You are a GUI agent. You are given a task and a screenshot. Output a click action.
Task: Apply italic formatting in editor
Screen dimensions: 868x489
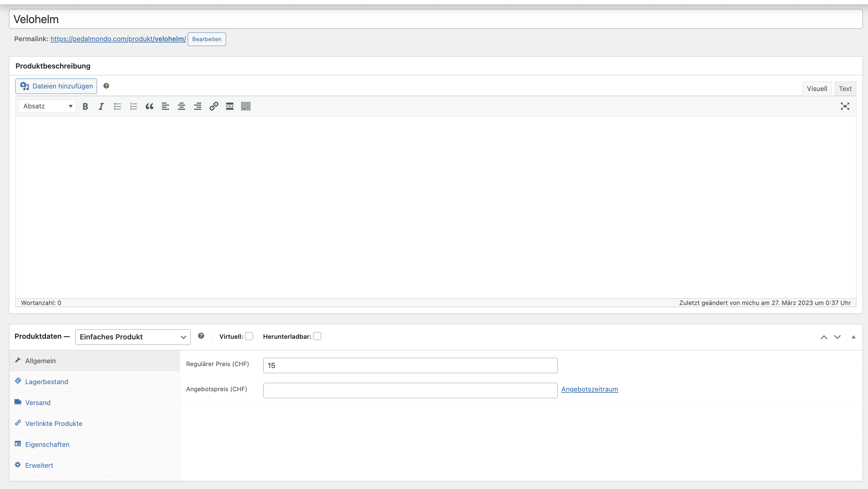pos(101,106)
